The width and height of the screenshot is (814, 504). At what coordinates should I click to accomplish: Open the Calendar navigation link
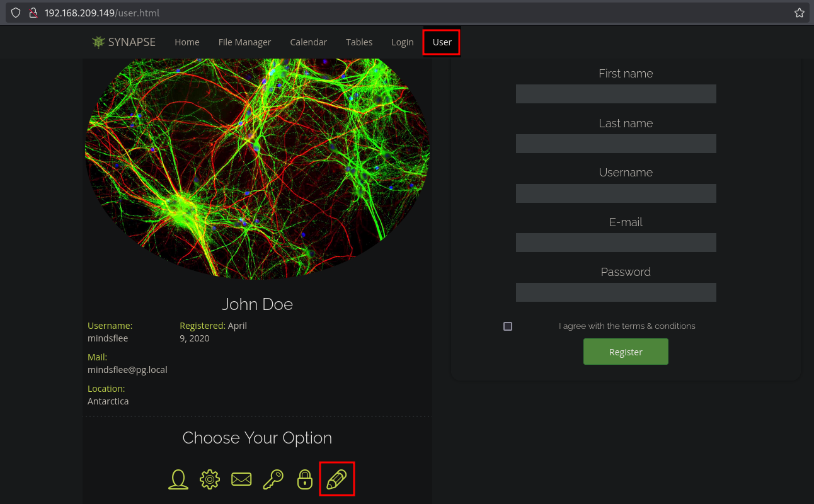pyautogui.click(x=308, y=42)
